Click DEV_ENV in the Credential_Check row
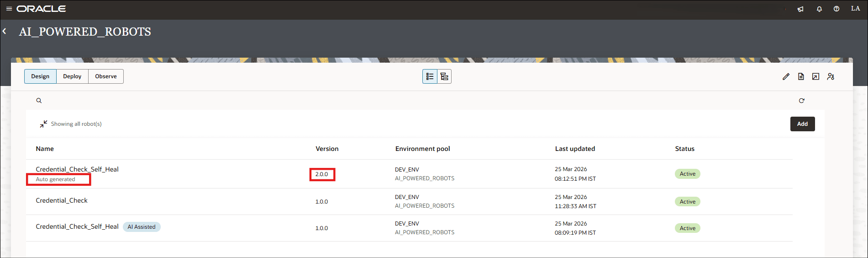This screenshot has width=868, height=258. click(x=407, y=197)
